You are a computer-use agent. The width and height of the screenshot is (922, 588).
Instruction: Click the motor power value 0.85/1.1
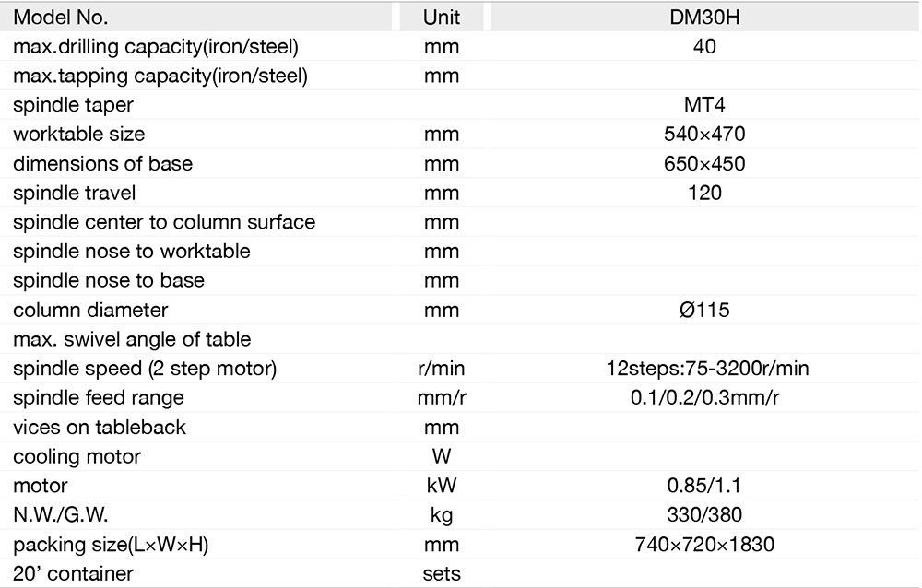704,486
